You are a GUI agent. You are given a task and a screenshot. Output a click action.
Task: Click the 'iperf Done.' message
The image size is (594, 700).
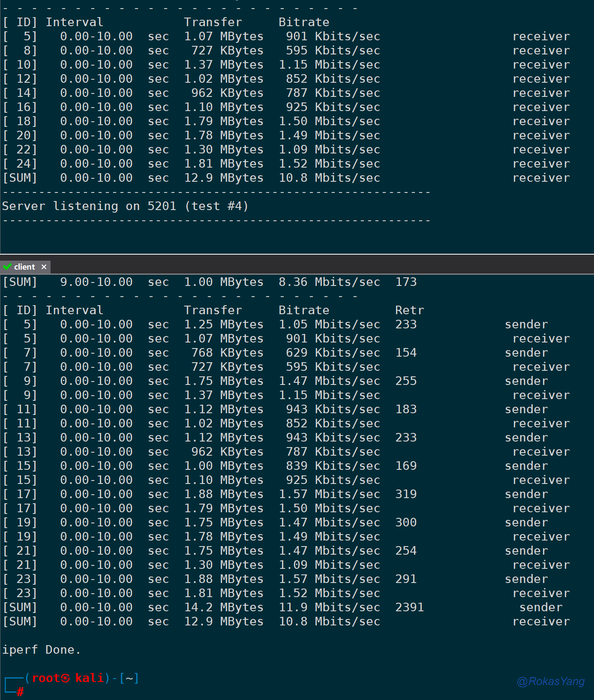(x=41, y=650)
